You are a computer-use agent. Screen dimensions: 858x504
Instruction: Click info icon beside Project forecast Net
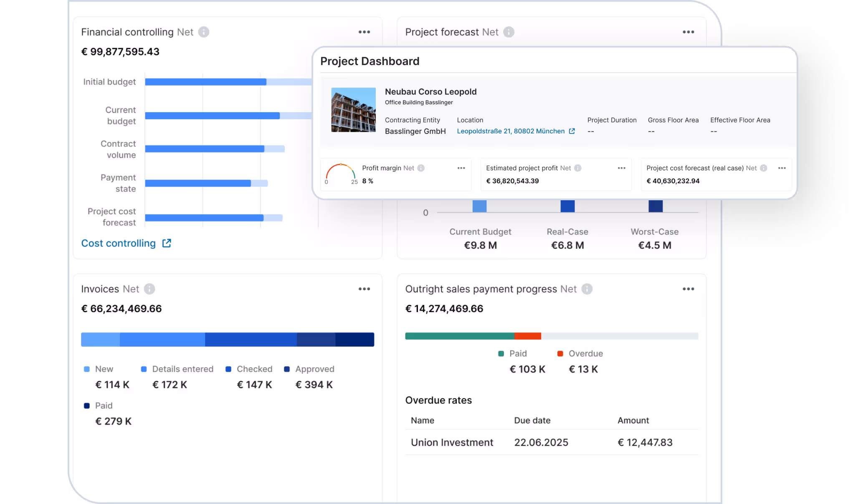(x=508, y=32)
